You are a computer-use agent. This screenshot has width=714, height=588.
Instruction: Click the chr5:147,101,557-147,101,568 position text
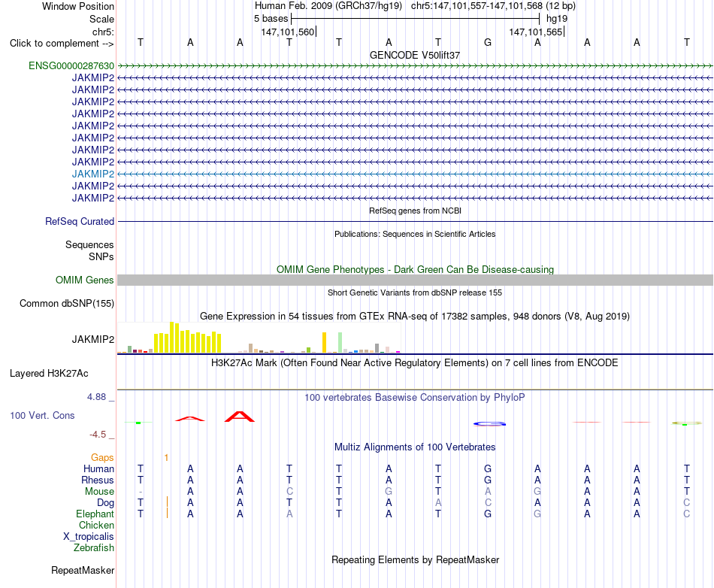click(493, 6)
